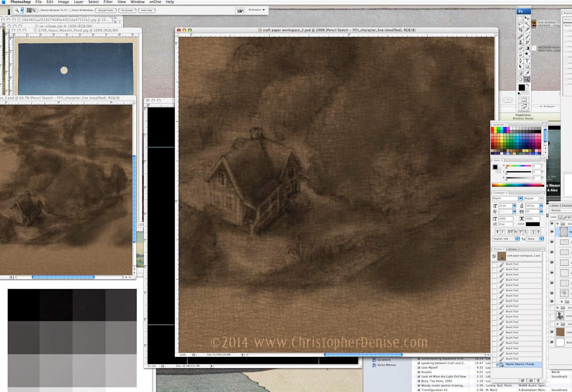Image resolution: width=572 pixels, height=392 pixels.
Task: Swap foreground and background colors
Action: point(528,85)
